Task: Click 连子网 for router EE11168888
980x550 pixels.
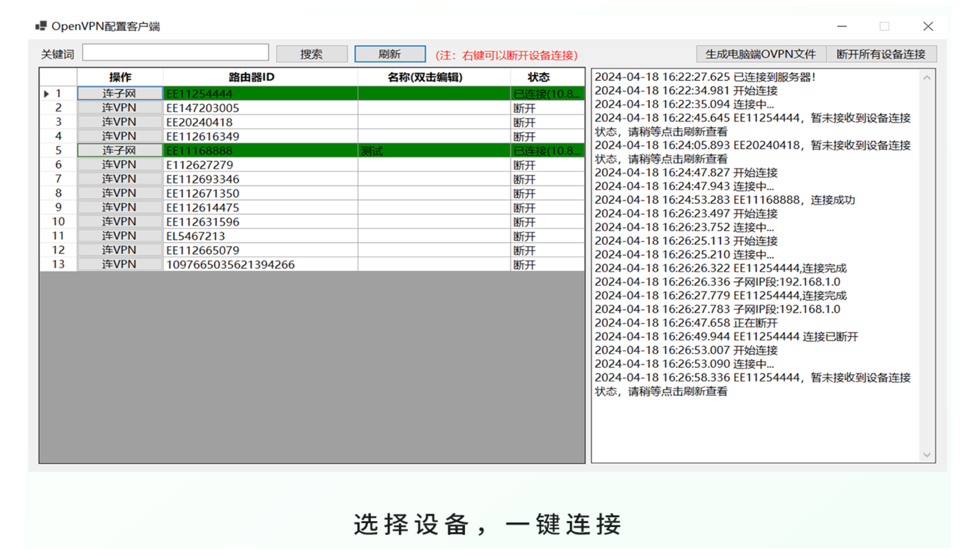Action: point(119,151)
